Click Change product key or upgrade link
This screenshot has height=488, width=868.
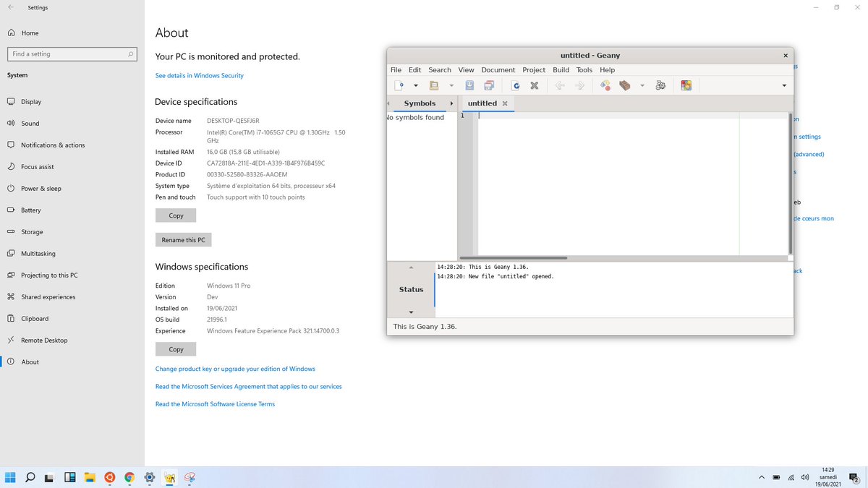pos(235,369)
